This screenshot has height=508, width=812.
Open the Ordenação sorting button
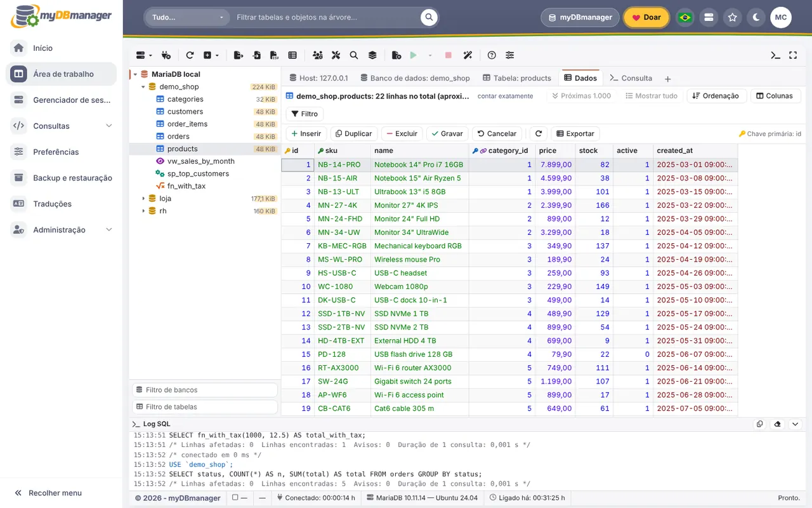[716, 96]
